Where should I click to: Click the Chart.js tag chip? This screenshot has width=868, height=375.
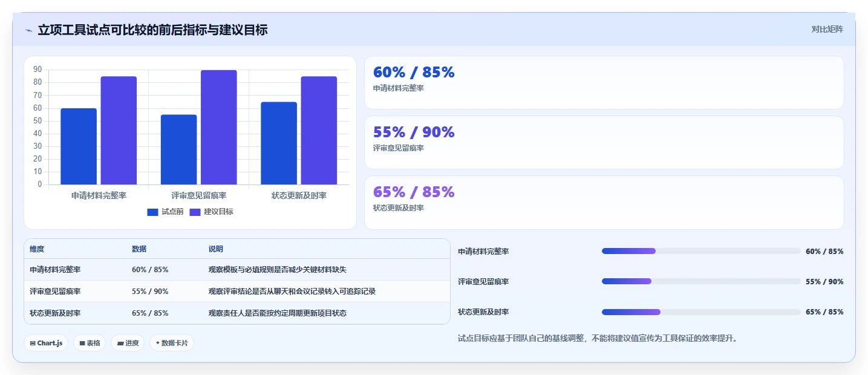coord(46,343)
